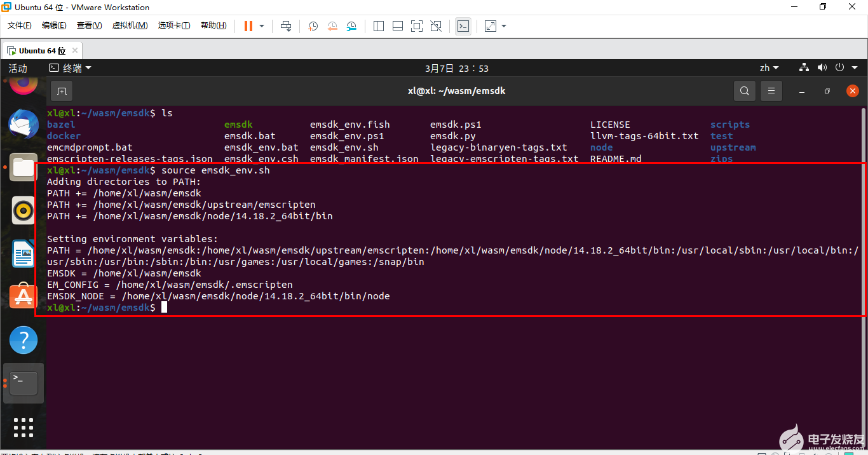
Task: Open the 选项卡(T) menu
Action: tap(174, 25)
